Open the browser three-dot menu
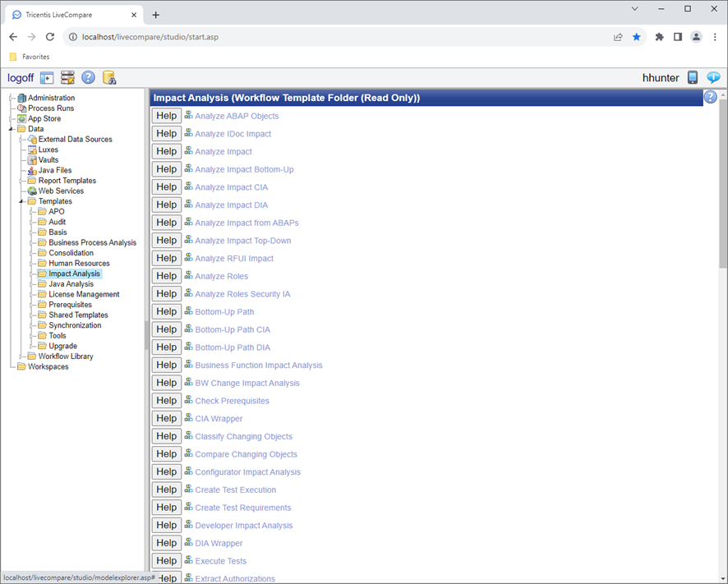The width and height of the screenshot is (728, 584). [x=715, y=37]
